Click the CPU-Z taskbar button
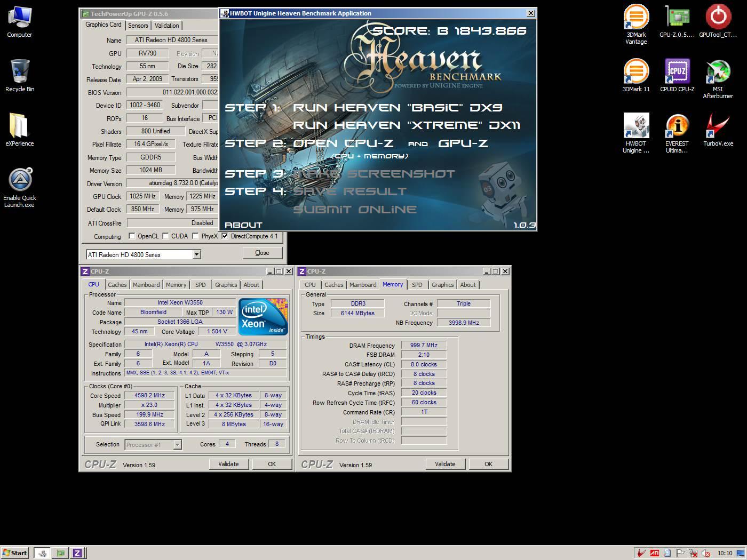Viewport: 747px width, 560px height. tap(77, 553)
